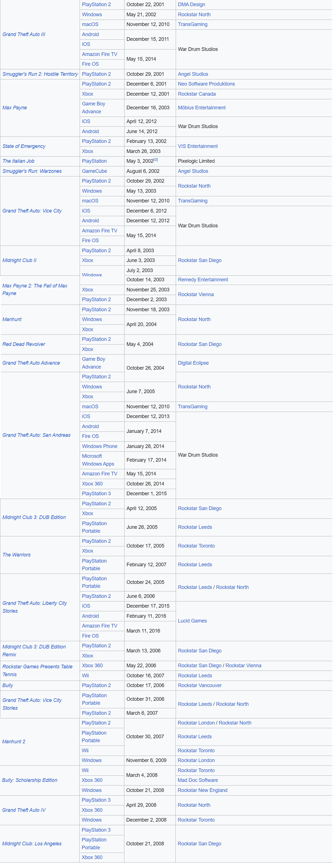Open Grand Theft Auto: Vice City Stories link
Image resolution: width=333 pixels, height=868 pixels.
point(32,704)
